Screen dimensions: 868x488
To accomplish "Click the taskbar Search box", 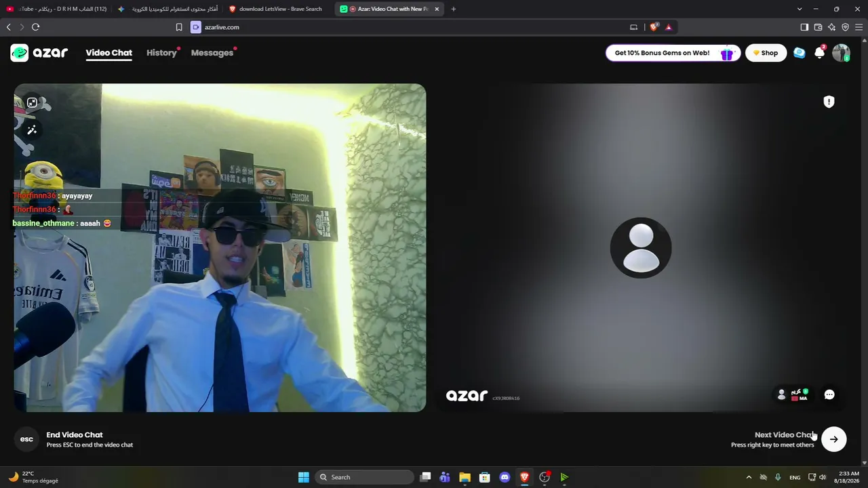I will coord(365,477).
